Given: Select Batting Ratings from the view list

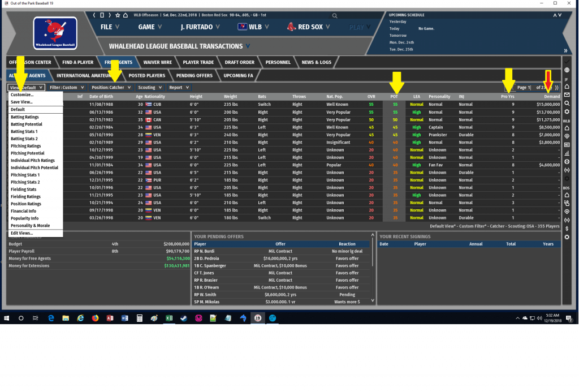Looking at the screenshot, I should (x=25, y=117).
